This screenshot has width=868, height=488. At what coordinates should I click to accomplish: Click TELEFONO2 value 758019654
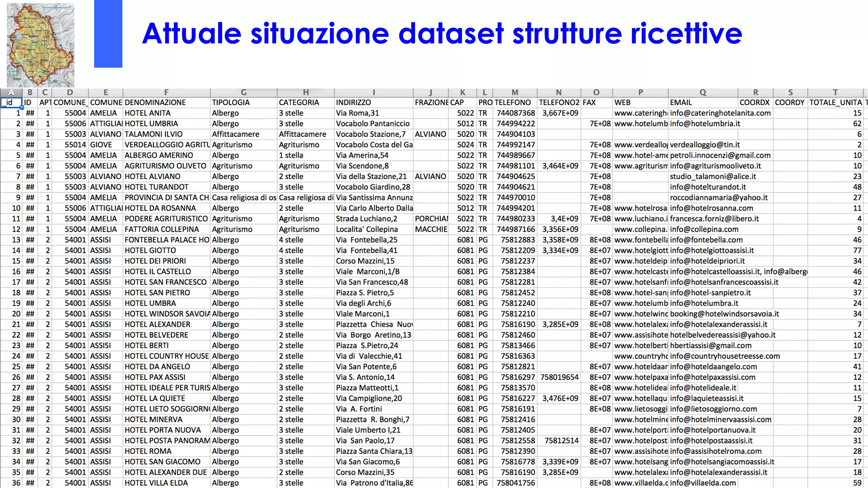point(559,377)
